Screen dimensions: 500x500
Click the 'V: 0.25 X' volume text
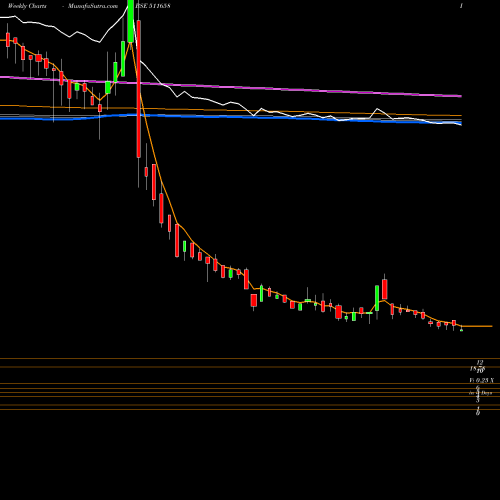[x=482, y=380]
